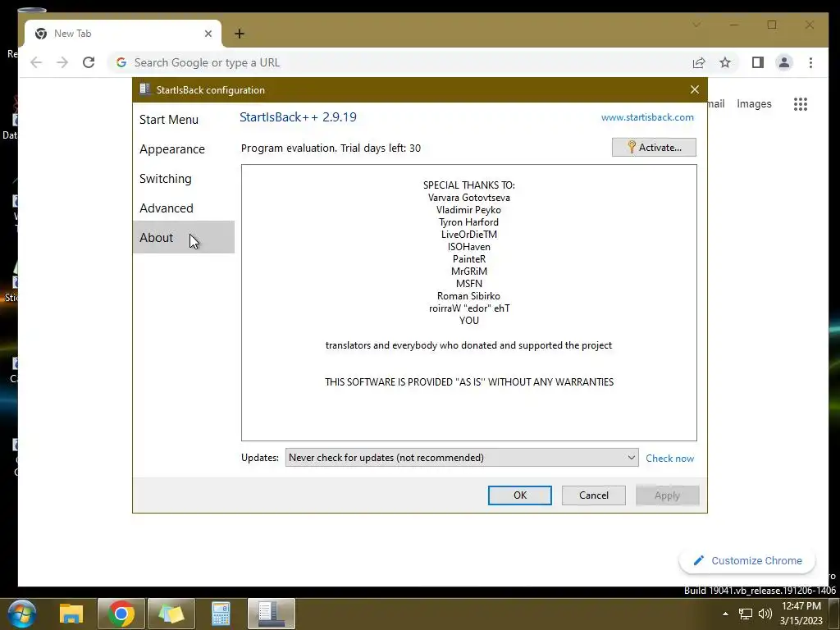The height and width of the screenshot is (630, 840).
Task: Bookmark this tab with the star icon
Action: [x=725, y=62]
